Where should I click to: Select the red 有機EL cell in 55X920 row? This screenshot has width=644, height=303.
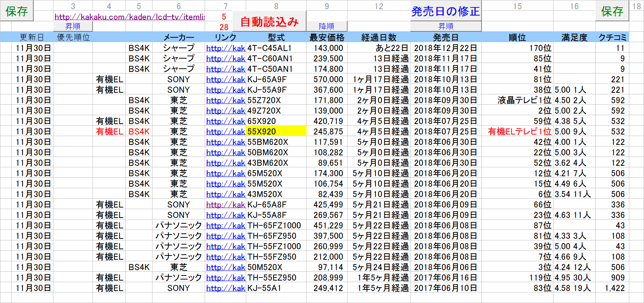[x=109, y=131]
